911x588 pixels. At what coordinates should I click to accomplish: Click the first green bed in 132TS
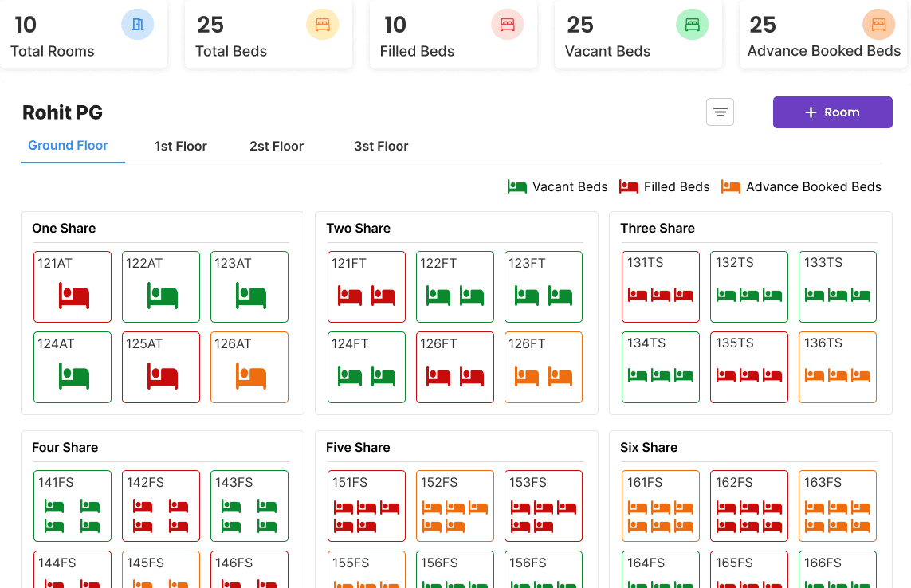click(x=725, y=295)
